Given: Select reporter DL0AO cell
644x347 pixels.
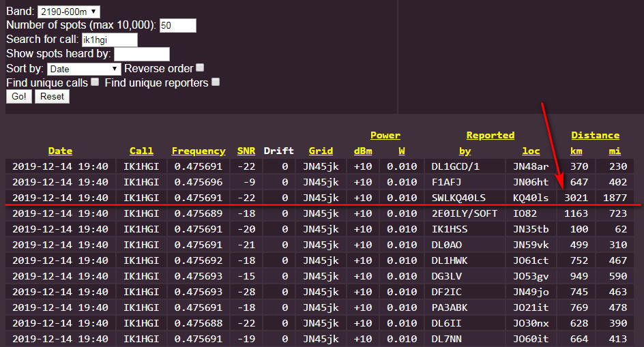Looking at the screenshot, I should pyautogui.click(x=465, y=245).
